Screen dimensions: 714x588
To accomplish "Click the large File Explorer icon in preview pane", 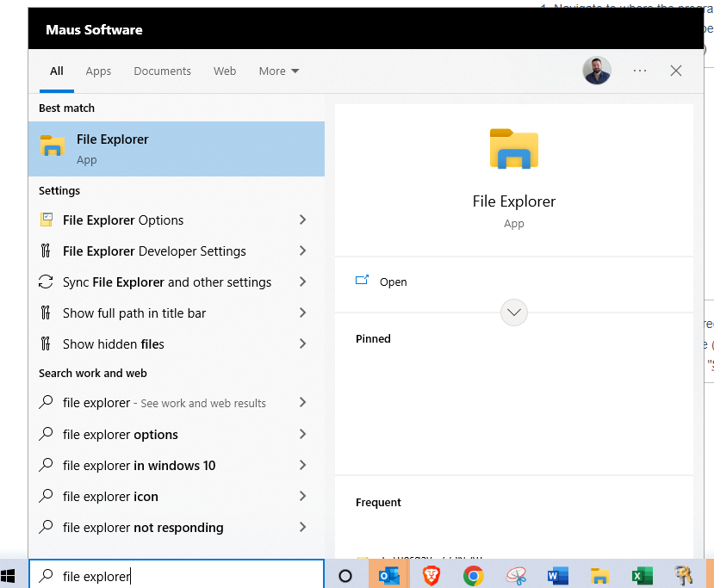I will [x=514, y=149].
